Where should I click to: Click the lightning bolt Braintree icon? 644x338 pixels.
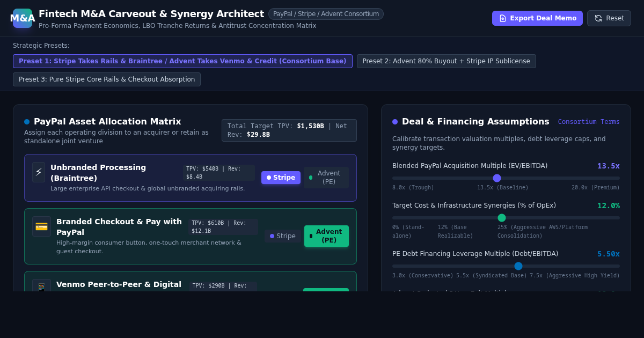pos(39,172)
